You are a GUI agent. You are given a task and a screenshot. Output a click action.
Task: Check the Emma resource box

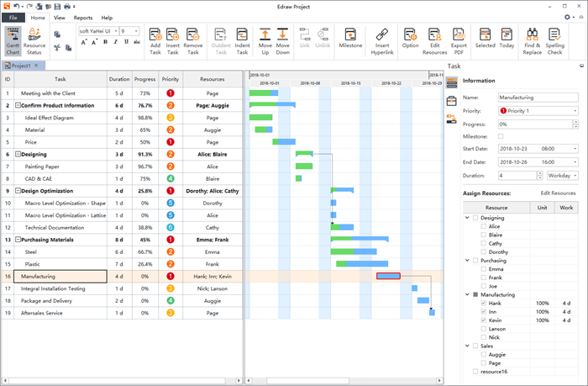pos(483,269)
